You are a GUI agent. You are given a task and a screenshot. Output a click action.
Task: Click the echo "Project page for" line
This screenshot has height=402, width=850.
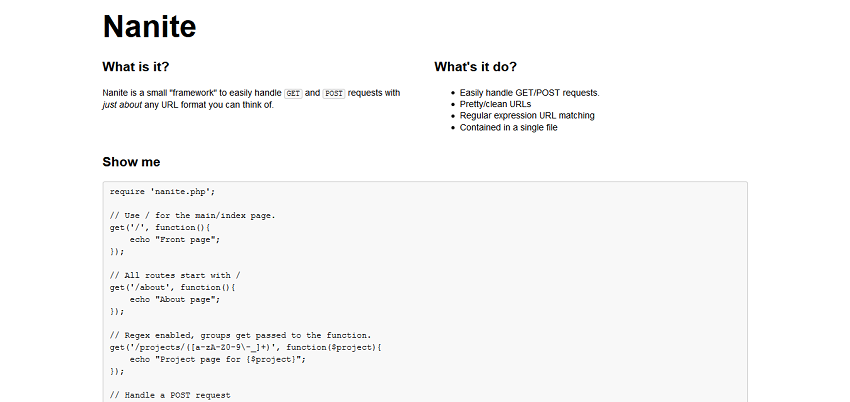coord(218,359)
